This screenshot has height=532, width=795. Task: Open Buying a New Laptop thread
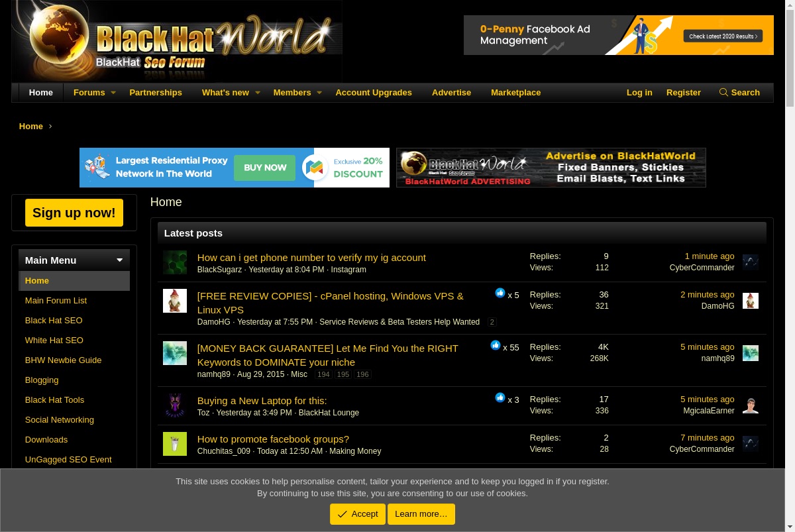(x=262, y=401)
